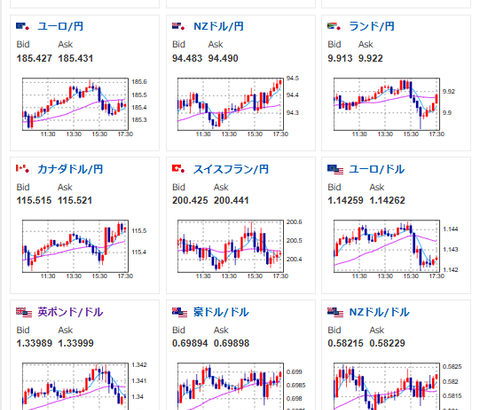Click the British pound/Dollar flag icon

[x=24, y=312]
